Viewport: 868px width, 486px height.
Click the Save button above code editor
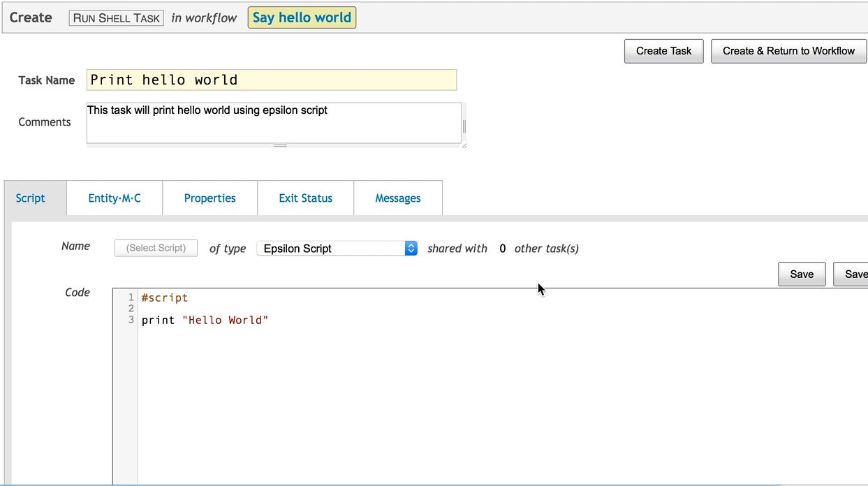[x=802, y=274]
